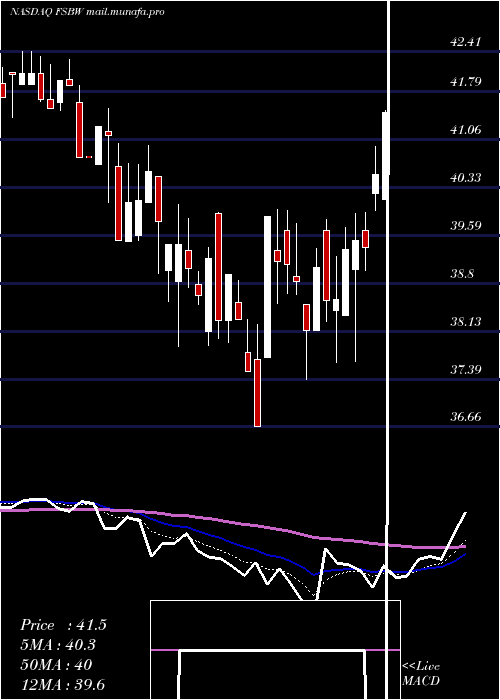The height and width of the screenshot is (700, 500).
Task: Select the 39.59 price axis label
Action: point(466,225)
